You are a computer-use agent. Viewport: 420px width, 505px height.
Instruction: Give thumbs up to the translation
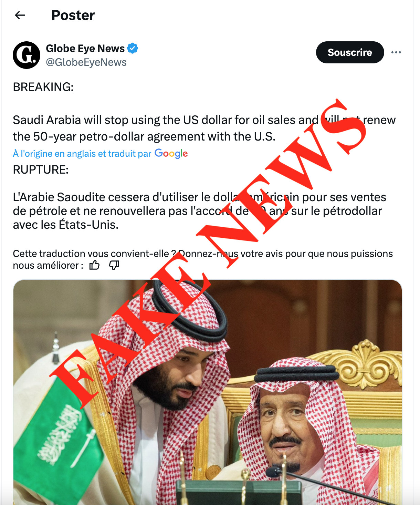(x=94, y=265)
